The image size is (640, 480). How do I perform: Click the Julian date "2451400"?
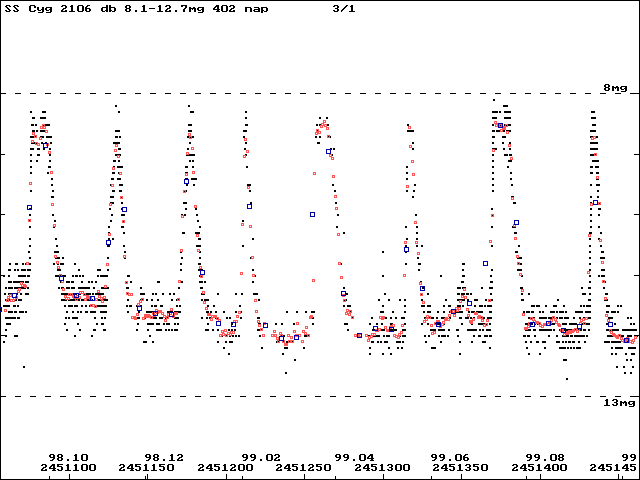point(540,468)
